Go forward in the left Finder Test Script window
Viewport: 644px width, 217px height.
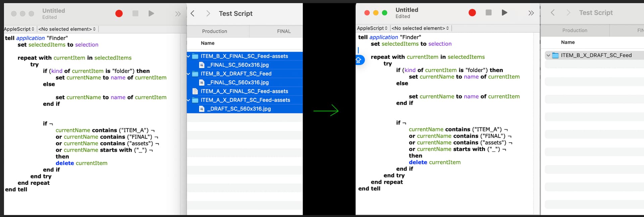point(208,13)
